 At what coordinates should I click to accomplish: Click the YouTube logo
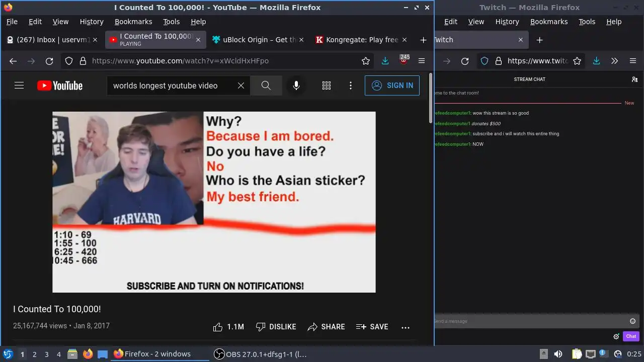(x=59, y=85)
